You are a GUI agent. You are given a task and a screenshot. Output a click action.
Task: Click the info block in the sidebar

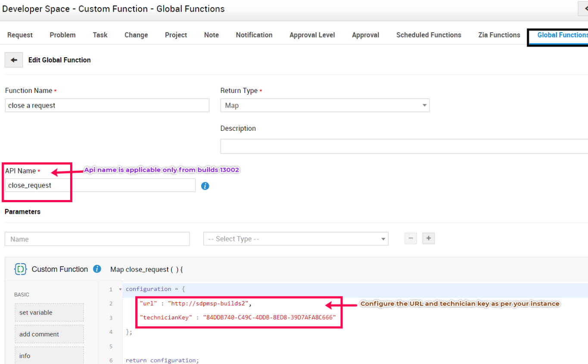pos(49,356)
